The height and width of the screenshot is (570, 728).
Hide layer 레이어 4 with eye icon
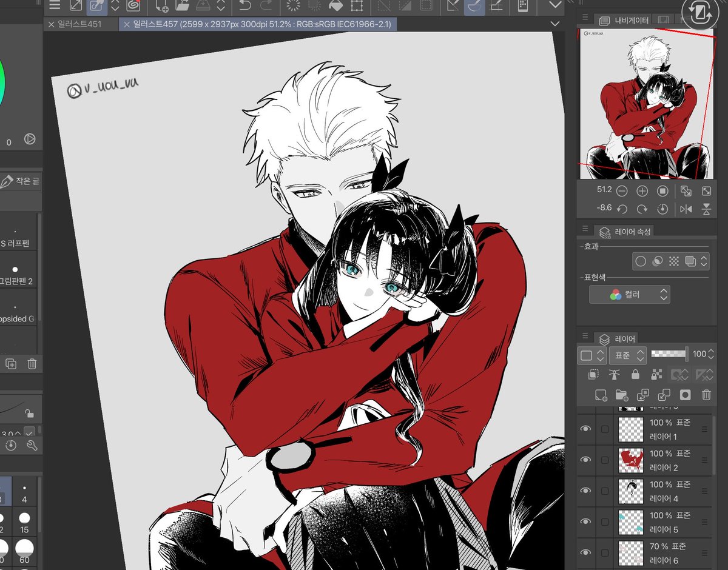(585, 491)
